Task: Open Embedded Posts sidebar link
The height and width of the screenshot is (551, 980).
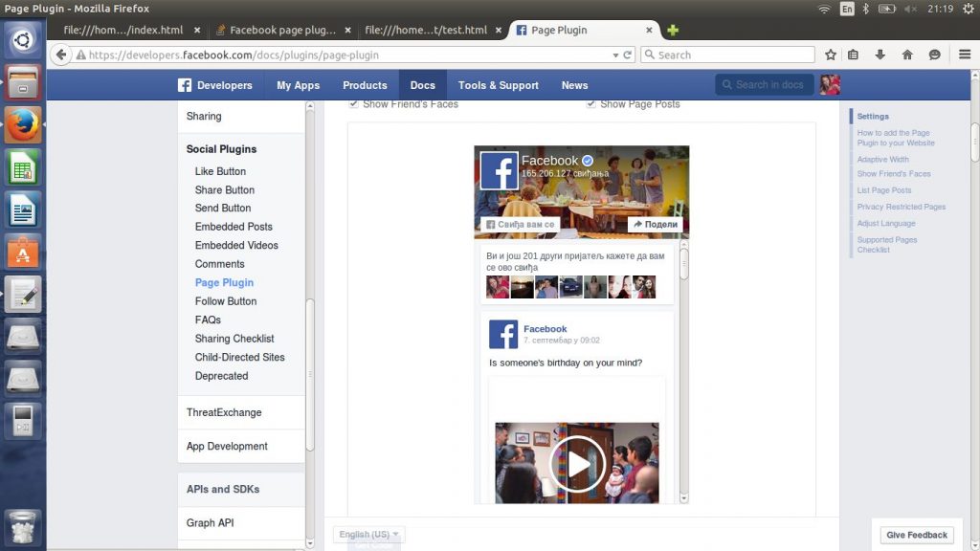Action: pos(234,227)
